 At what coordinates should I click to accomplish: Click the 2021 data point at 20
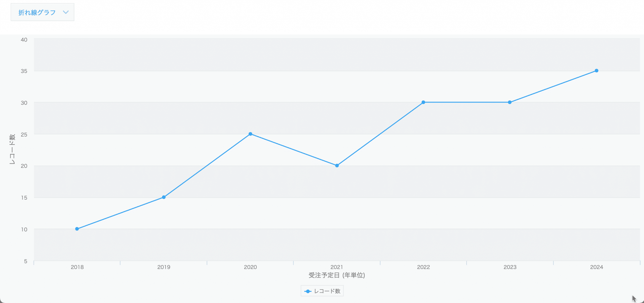tap(337, 165)
